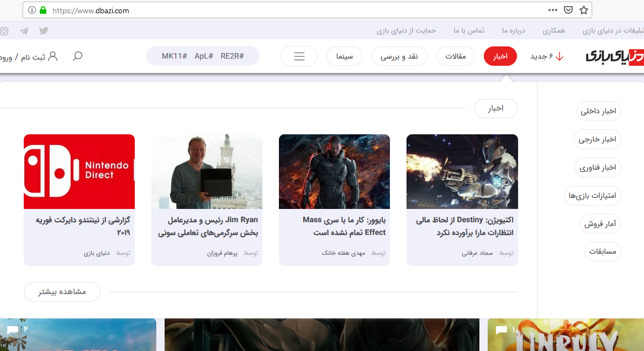Click the '#MK11' hashtag link

click(175, 56)
